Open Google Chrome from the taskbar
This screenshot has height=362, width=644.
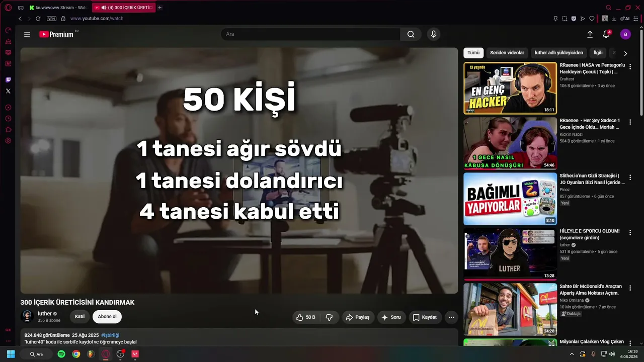coord(76,354)
